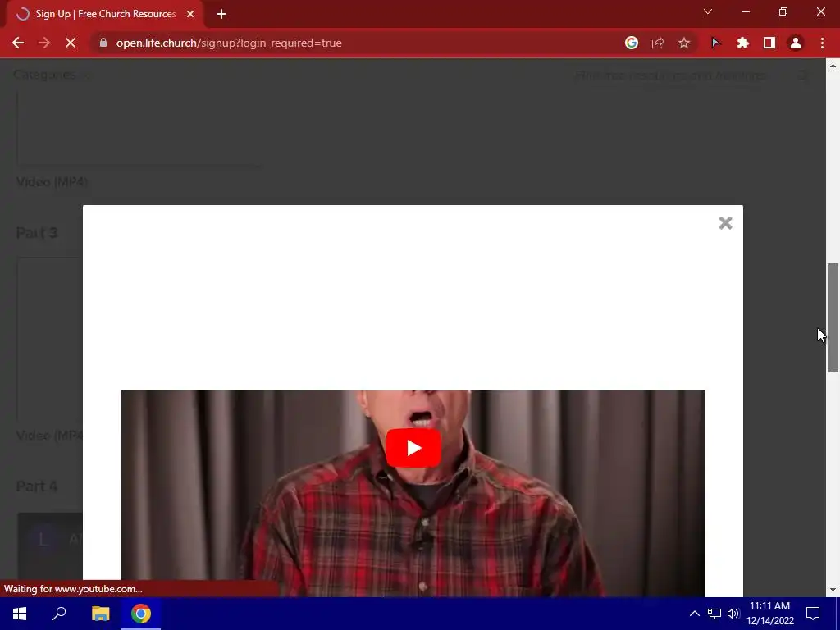Close the Sign Up tab
Screen dimensions: 840x630
click(190, 14)
